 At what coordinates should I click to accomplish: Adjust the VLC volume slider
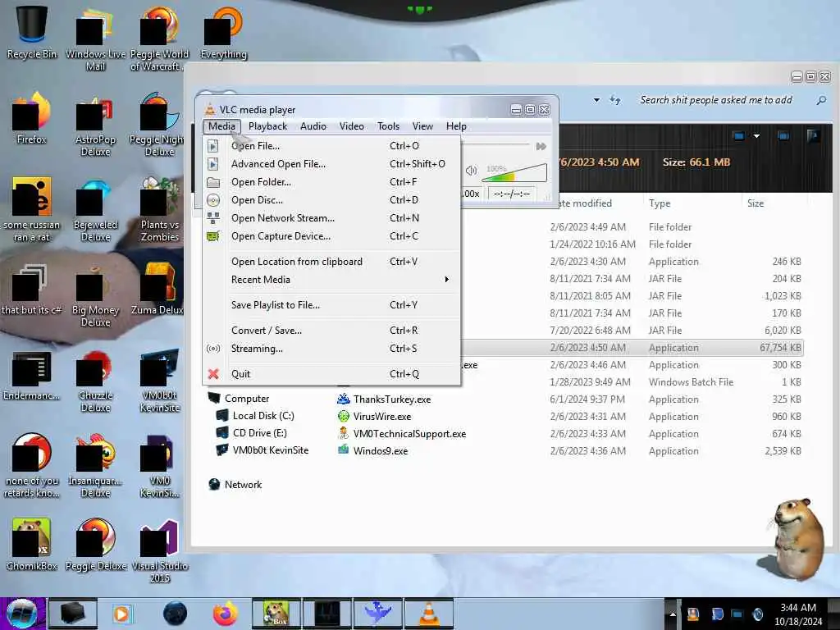point(514,174)
